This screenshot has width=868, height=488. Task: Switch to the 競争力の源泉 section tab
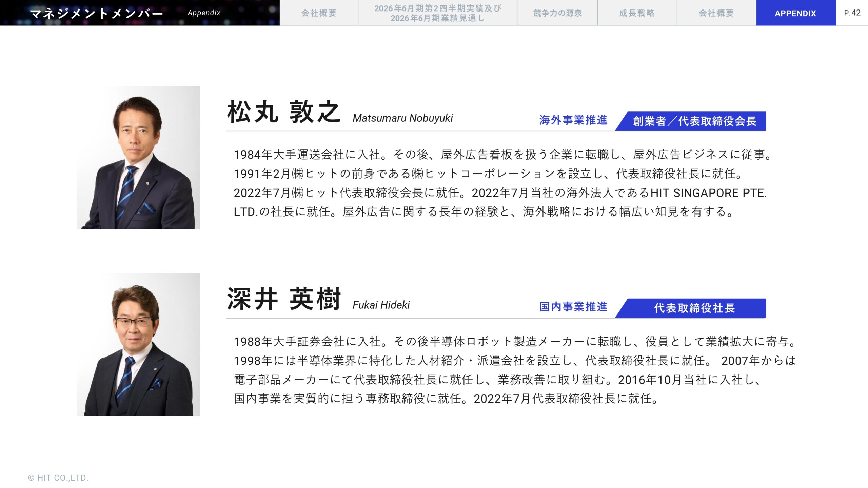(557, 13)
